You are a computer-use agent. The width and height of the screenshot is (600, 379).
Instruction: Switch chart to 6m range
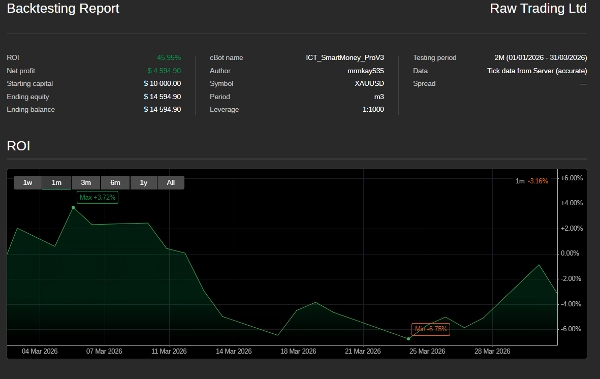coord(115,183)
